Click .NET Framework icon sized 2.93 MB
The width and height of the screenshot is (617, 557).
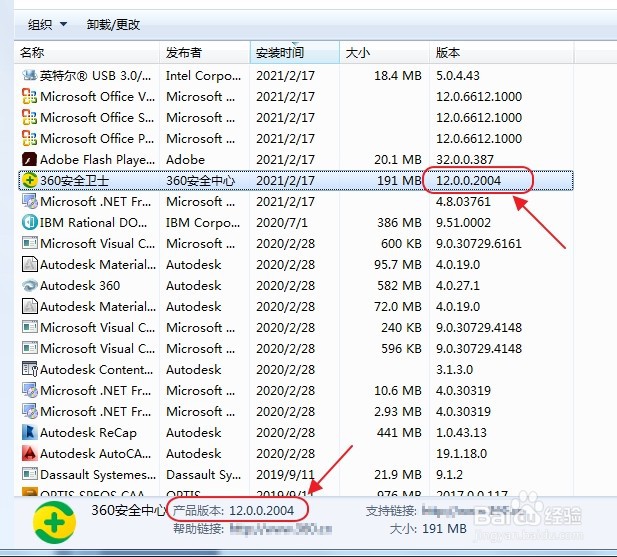click(x=30, y=411)
